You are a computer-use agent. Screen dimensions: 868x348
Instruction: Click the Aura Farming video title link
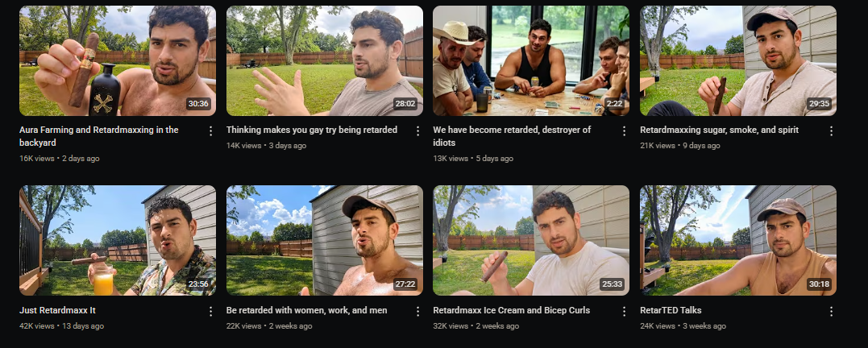click(x=98, y=136)
